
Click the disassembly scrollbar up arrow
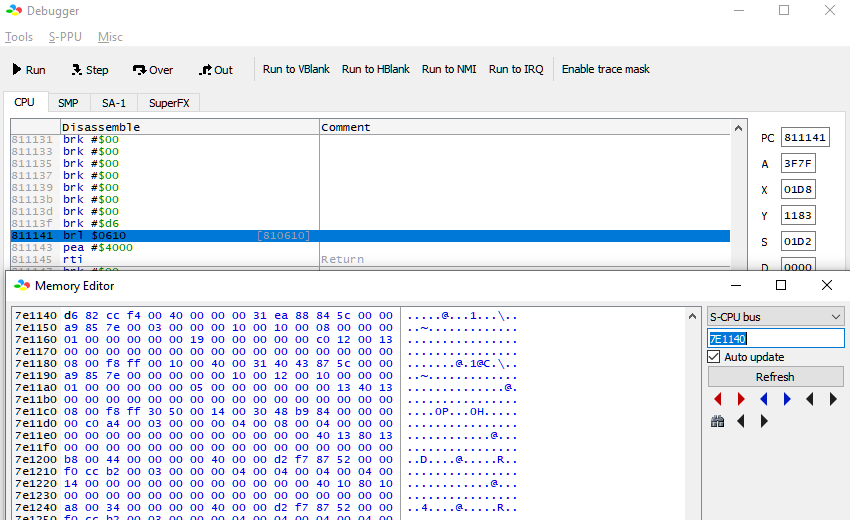coord(738,128)
